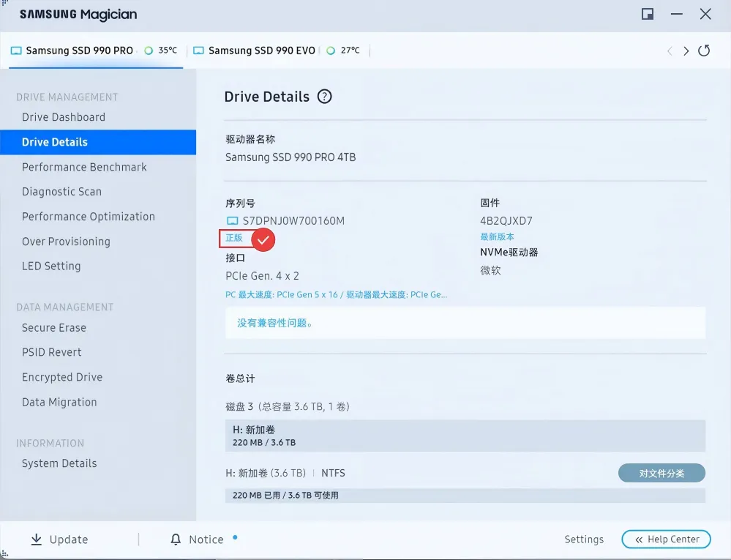This screenshot has width=731, height=560.
Task: Open the Notice panel
Action: [x=198, y=540]
